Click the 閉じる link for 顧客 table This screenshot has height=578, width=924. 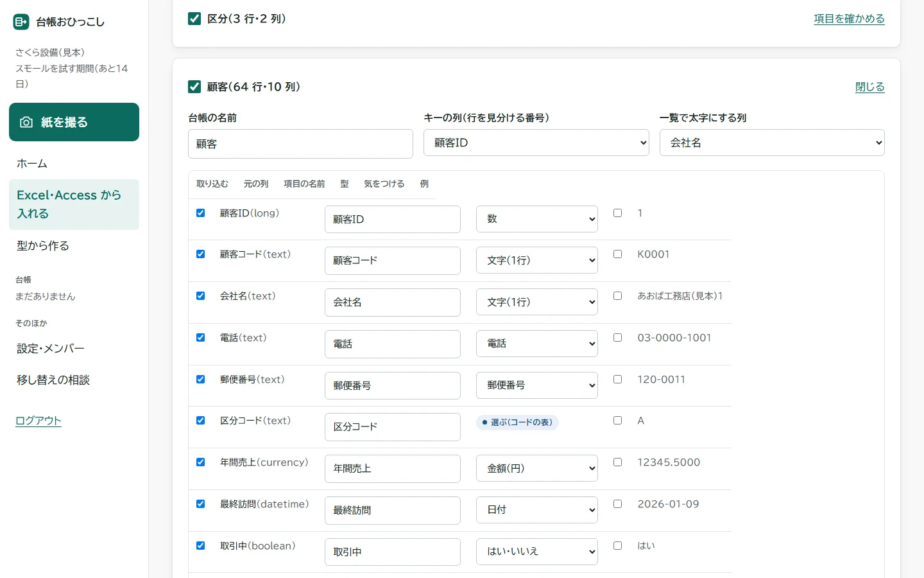tap(870, 87)
